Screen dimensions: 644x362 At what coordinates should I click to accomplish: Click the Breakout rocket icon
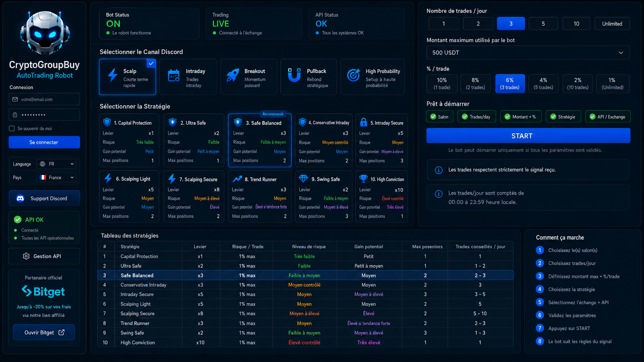tap(233, 75)
